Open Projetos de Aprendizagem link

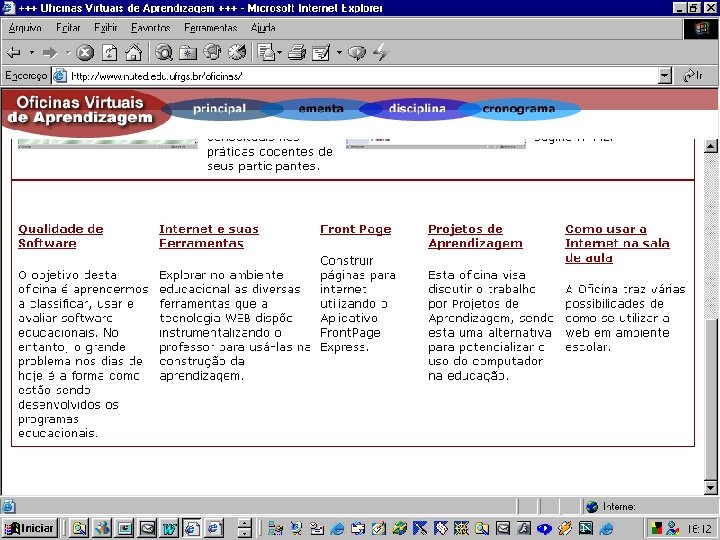click(x=475, y=236)
